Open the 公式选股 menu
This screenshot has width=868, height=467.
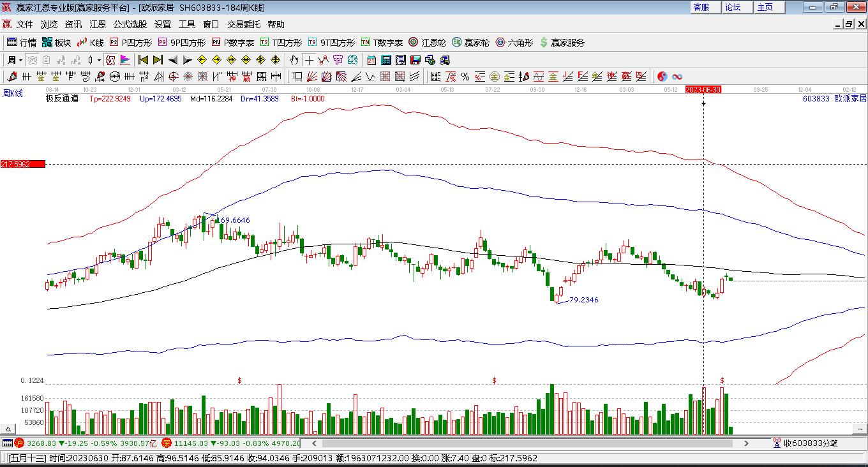[x=130, y=24]
